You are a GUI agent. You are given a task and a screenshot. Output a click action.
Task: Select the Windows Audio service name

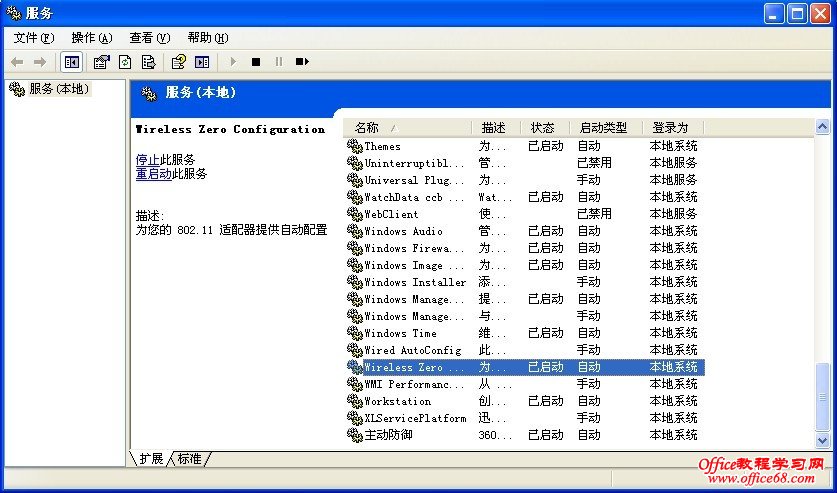403,232
